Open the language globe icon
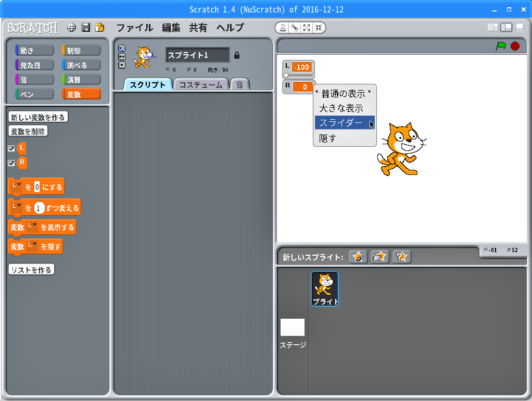 [71, 28]
